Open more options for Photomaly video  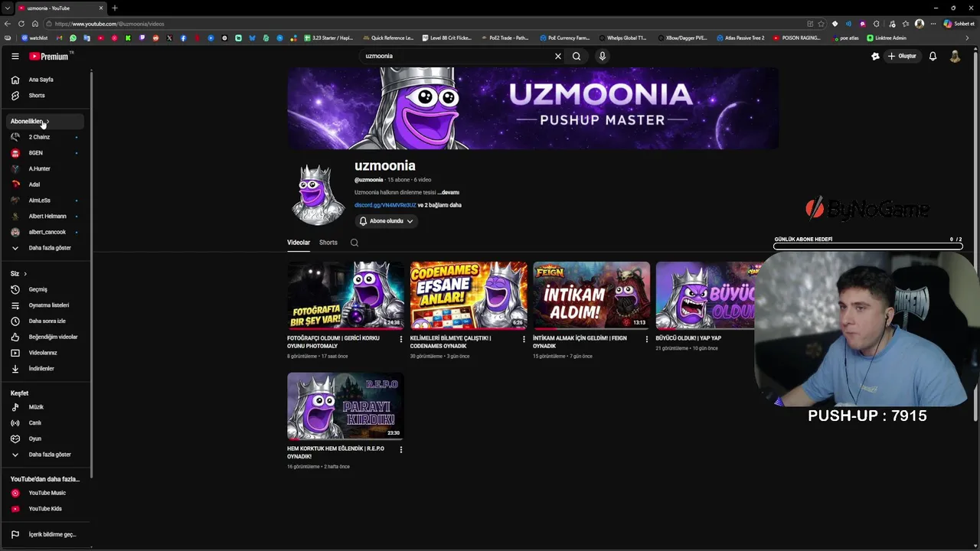(400, 339)
